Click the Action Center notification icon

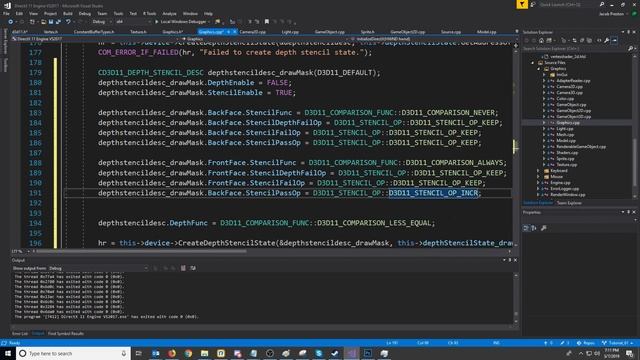pos(630,353)
